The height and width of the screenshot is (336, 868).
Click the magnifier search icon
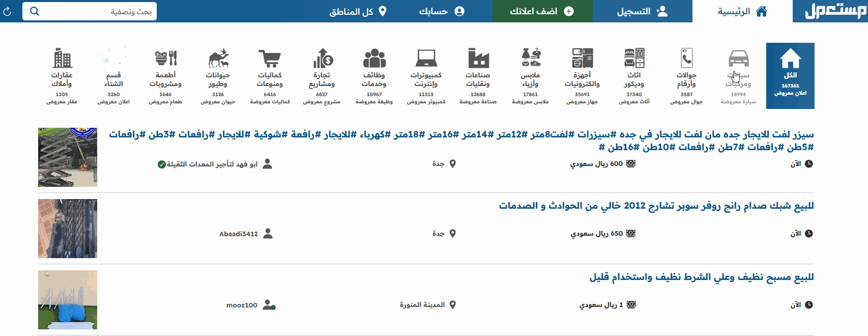(x=35, y=11)
